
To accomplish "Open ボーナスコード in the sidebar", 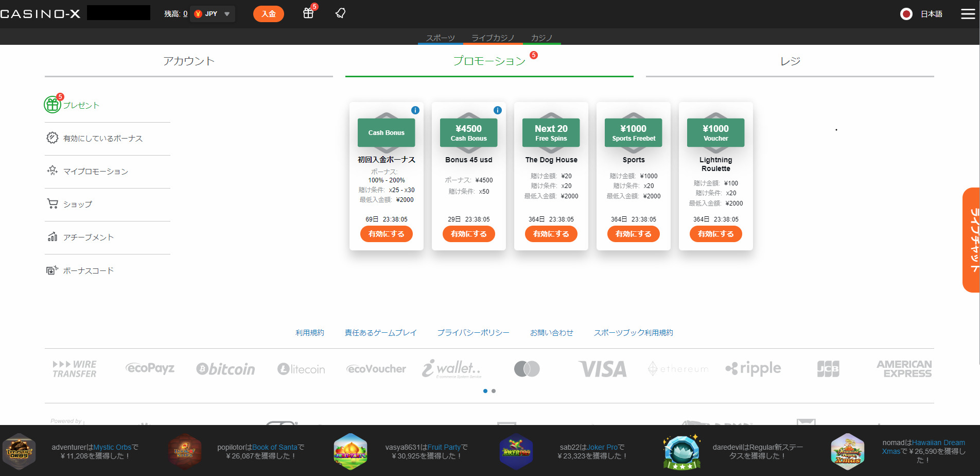I will pyautogui.click(x=88, y=270).
